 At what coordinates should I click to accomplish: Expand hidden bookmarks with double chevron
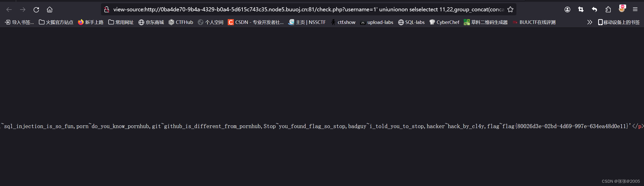[x=589, y=22]
